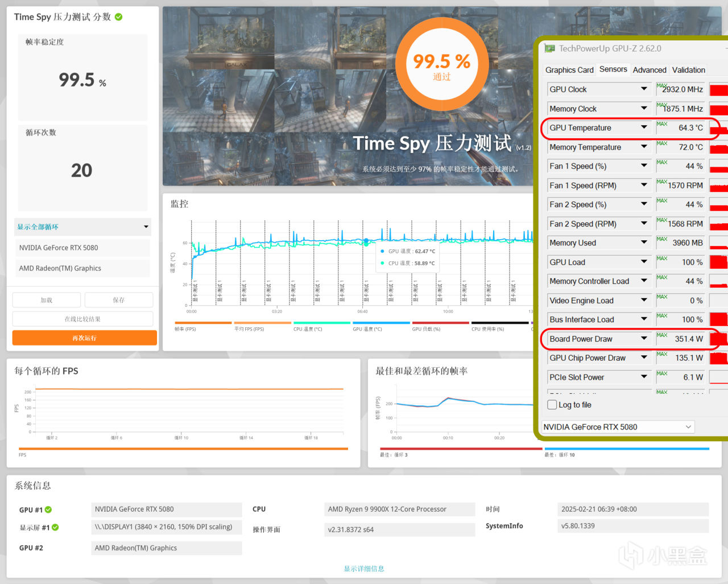Click the GPU #2 AMD Radeon(TM) Graphics field
728x584 pixels.
167,548
